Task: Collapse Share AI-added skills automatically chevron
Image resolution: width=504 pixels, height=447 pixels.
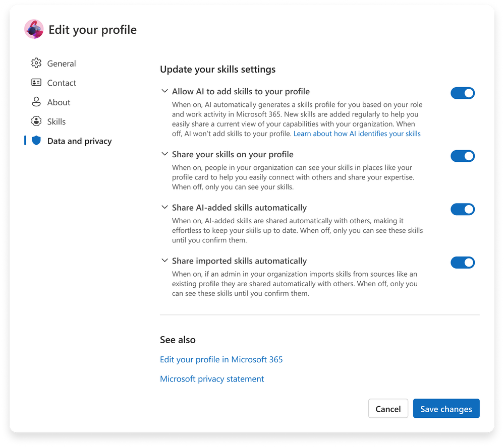Action: point(164,207)
